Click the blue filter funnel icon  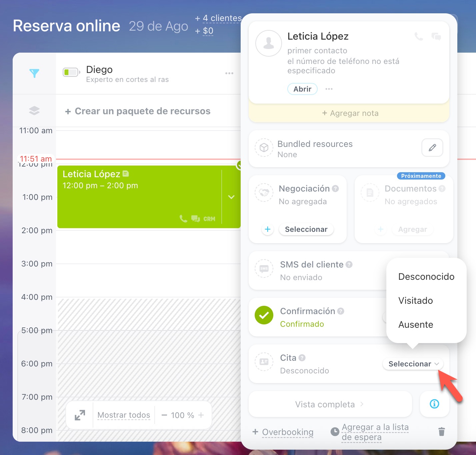click(34, 73)
